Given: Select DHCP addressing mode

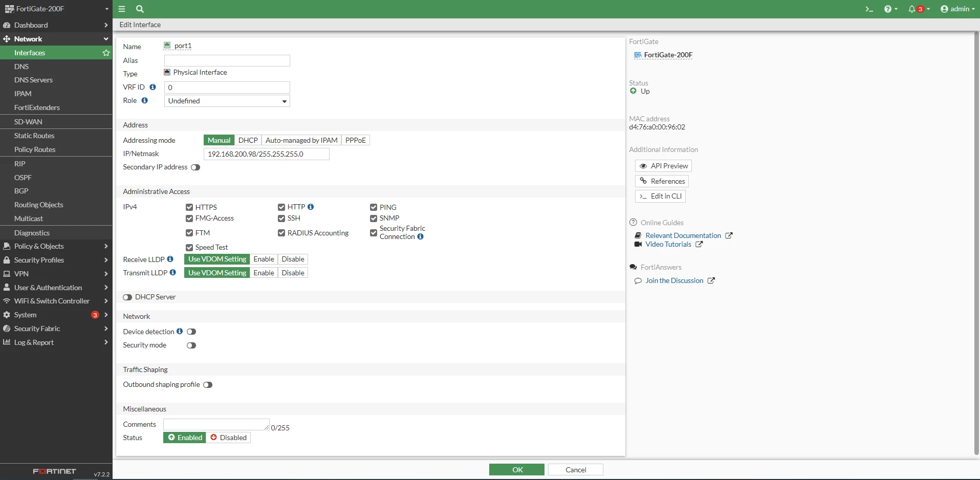Looking at the screenshot, I should click(x=248, y=140).
